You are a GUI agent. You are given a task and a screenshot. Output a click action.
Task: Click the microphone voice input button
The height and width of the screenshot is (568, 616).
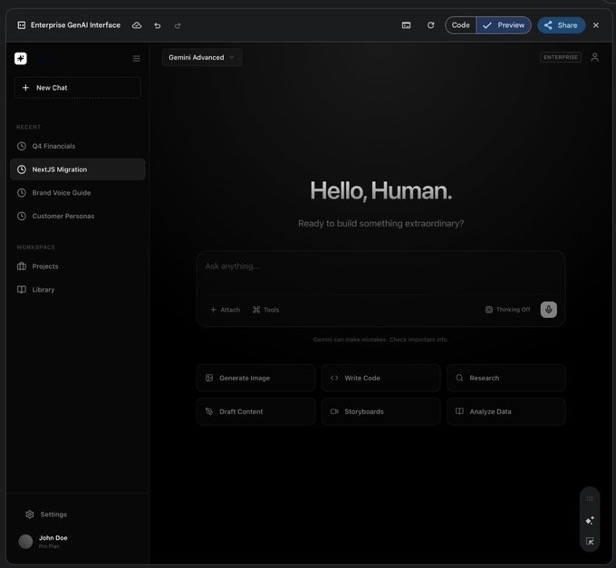(x=548, y=310)
